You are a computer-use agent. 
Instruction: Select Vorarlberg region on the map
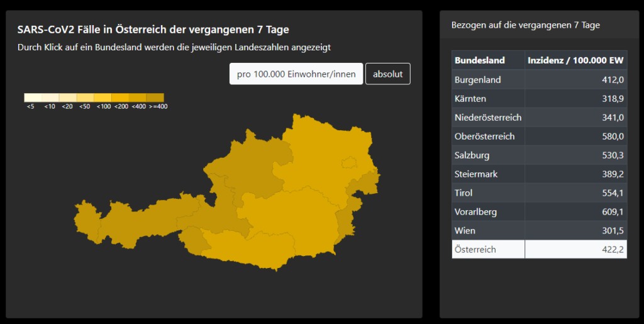pos(87,221)
